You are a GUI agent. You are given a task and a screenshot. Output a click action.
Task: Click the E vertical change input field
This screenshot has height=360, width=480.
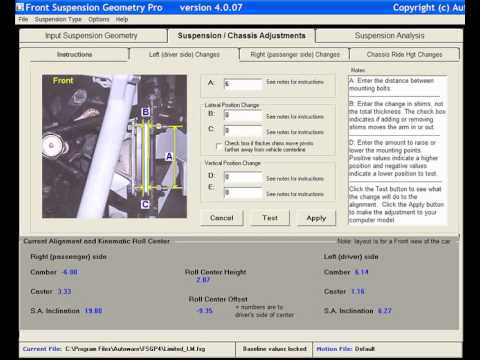tap(243, 192)
